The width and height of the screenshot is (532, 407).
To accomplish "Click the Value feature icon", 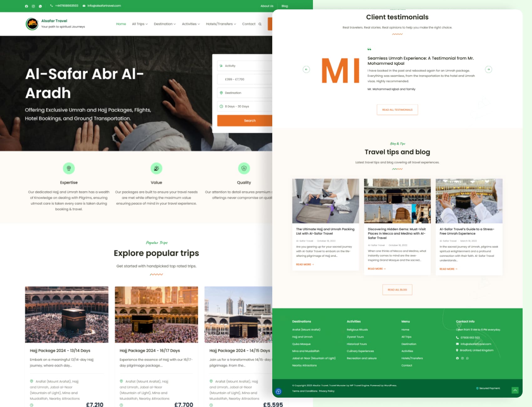I will (x=156, y=168).
